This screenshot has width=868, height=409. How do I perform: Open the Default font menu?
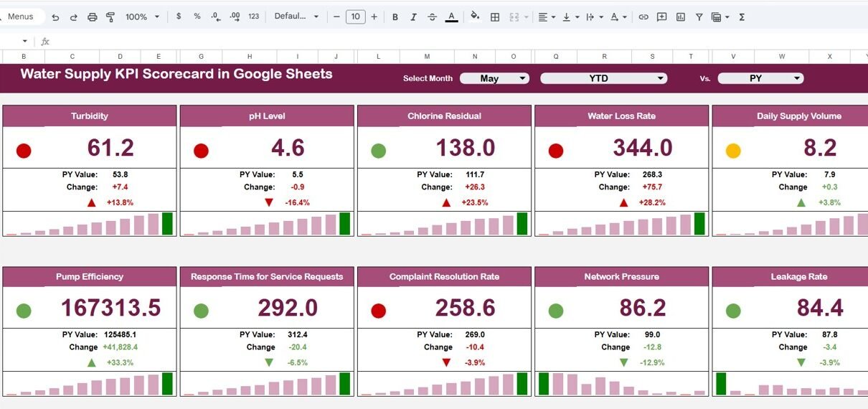tap(296, 17)
